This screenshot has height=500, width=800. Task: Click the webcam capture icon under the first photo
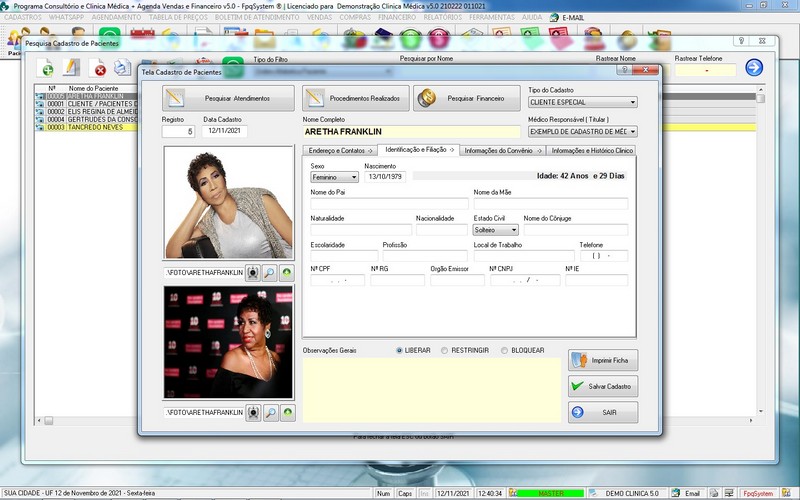click(253, 272)
